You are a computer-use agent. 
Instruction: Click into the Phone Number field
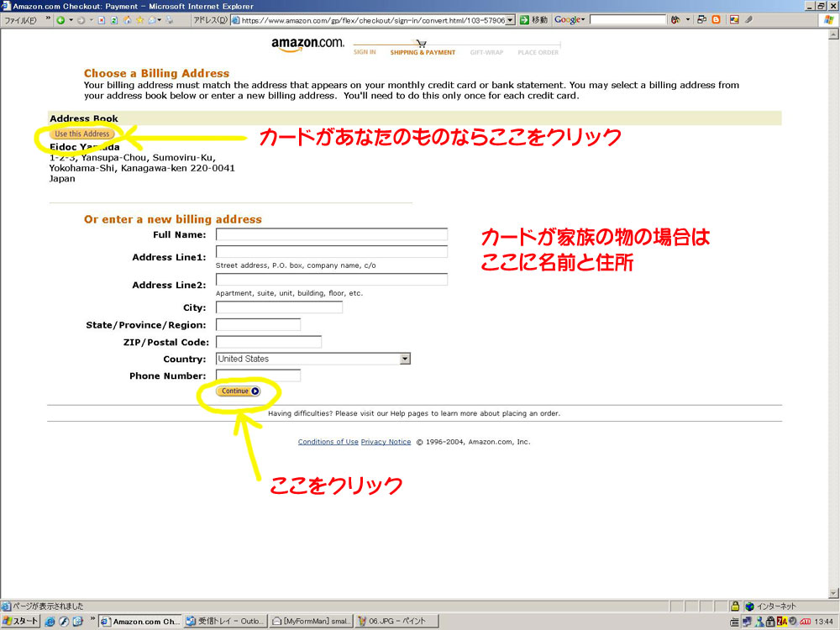click(258, 375)
